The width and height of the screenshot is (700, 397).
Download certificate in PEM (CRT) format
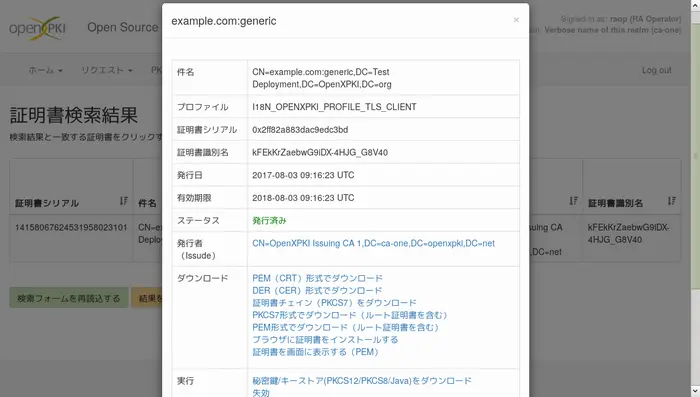(317, 278)
